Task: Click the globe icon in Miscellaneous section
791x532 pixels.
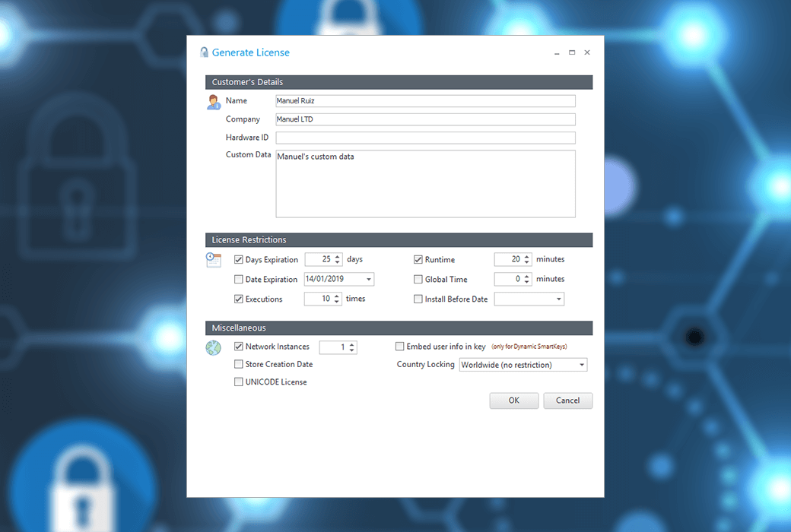Action: 214,348
